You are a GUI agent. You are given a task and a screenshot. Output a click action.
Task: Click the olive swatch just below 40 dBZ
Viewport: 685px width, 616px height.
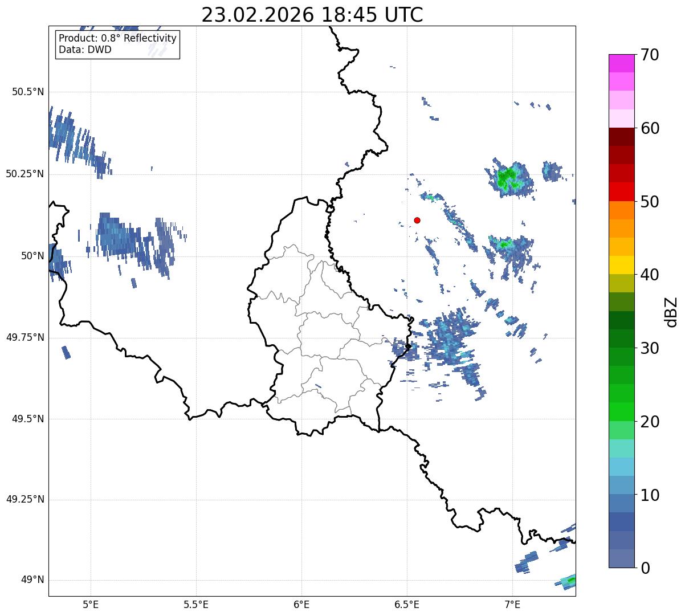tap(622, 284)
